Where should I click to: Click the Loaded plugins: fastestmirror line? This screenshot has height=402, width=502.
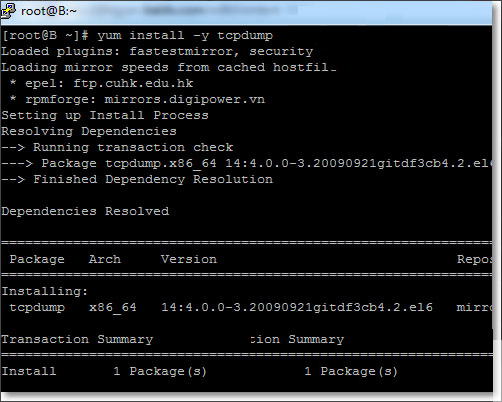tap(157, 51)
